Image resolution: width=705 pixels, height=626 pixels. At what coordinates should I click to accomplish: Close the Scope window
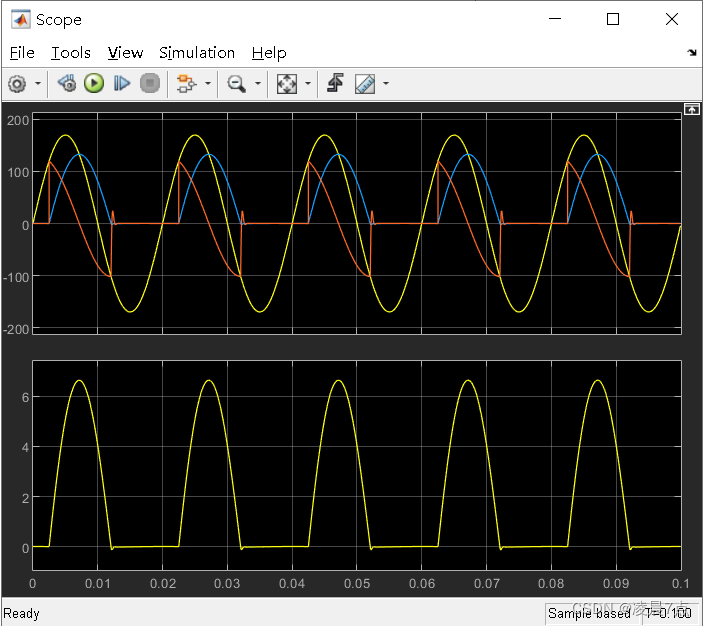[672, 19]
